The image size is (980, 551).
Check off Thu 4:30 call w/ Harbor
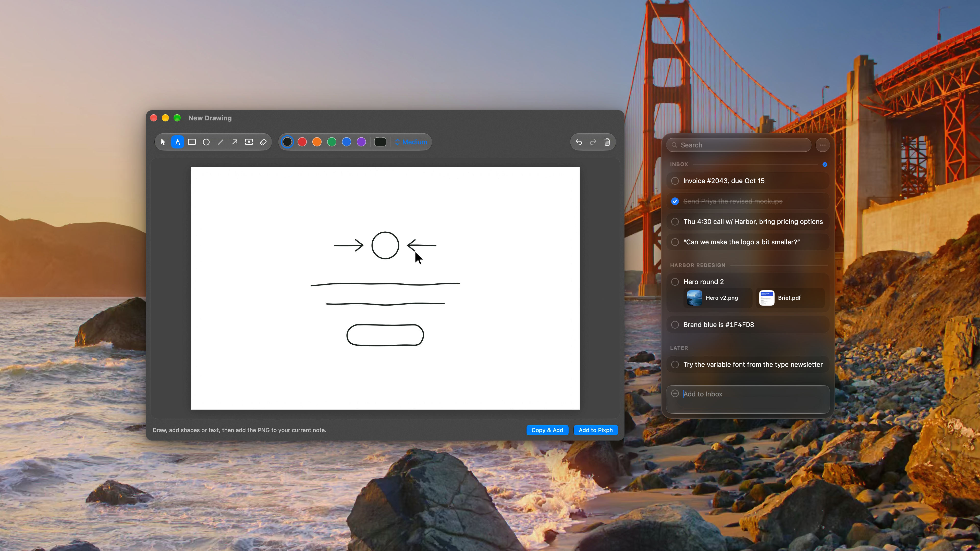coord(675,222)
